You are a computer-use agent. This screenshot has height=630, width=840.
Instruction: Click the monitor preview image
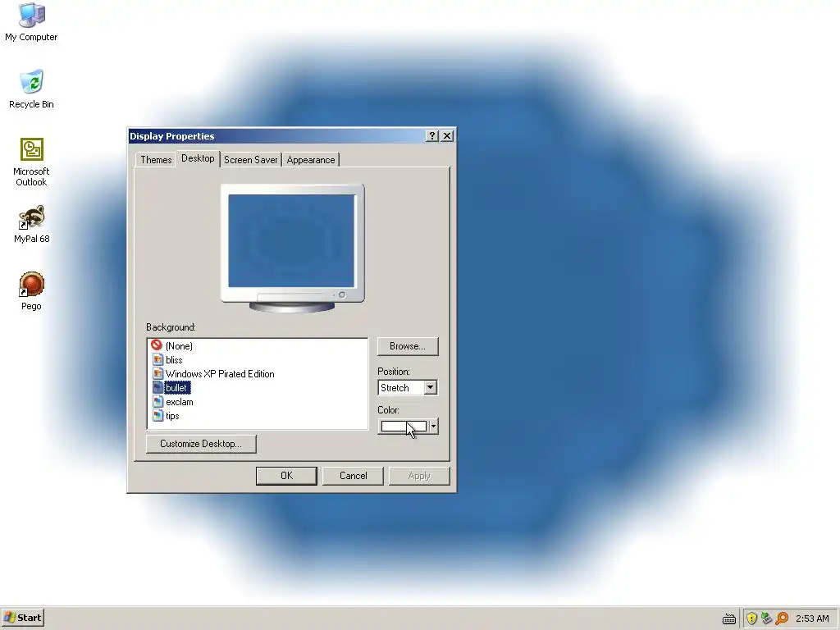[293, 248]
